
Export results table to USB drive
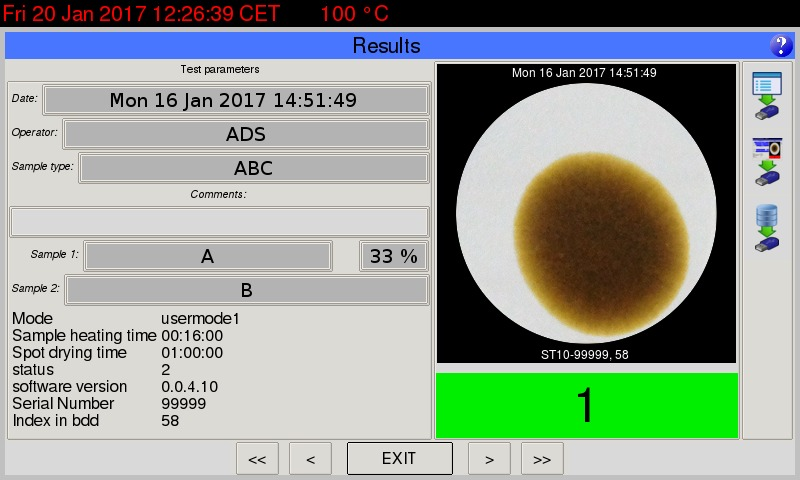point(767,97)
